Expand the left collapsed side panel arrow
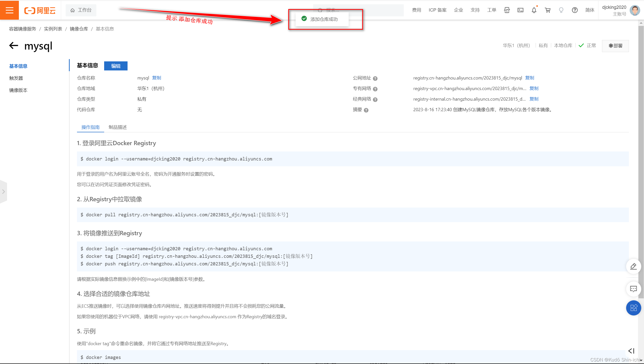 click(x=4, y=192)
